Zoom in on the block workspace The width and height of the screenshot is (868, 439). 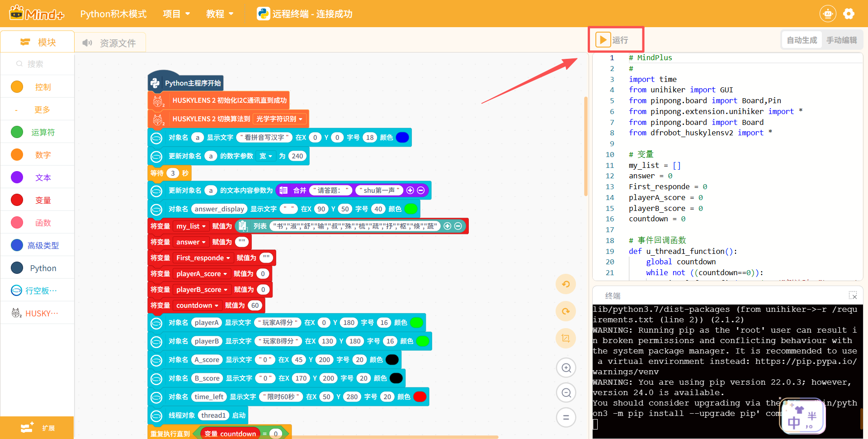[x=566, y=368]
